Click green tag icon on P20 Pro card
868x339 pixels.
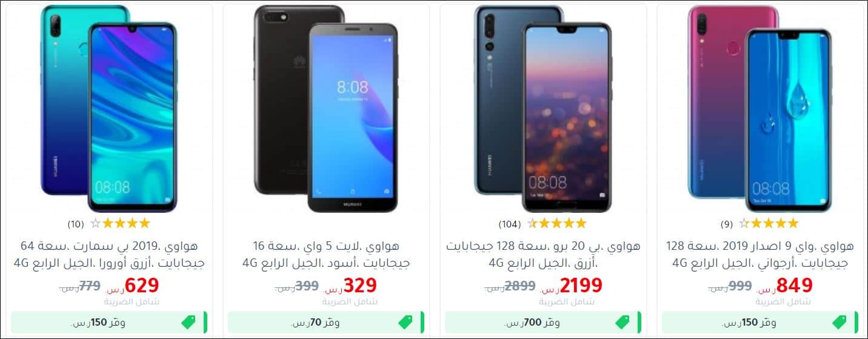click(x=623, y=322)
